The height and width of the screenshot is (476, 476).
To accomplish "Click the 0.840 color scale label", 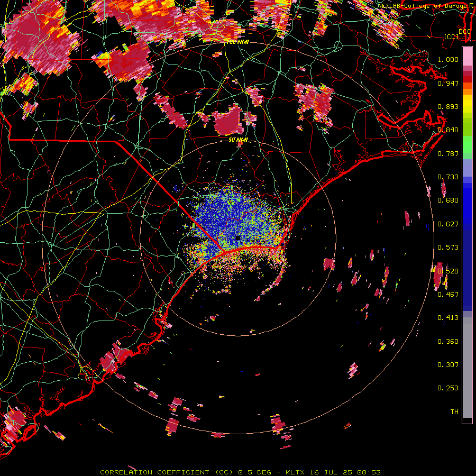I will click(x=448, y=130).
